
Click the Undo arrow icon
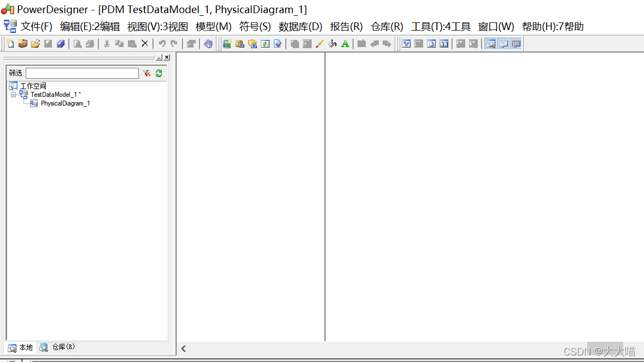pos(162,44)
